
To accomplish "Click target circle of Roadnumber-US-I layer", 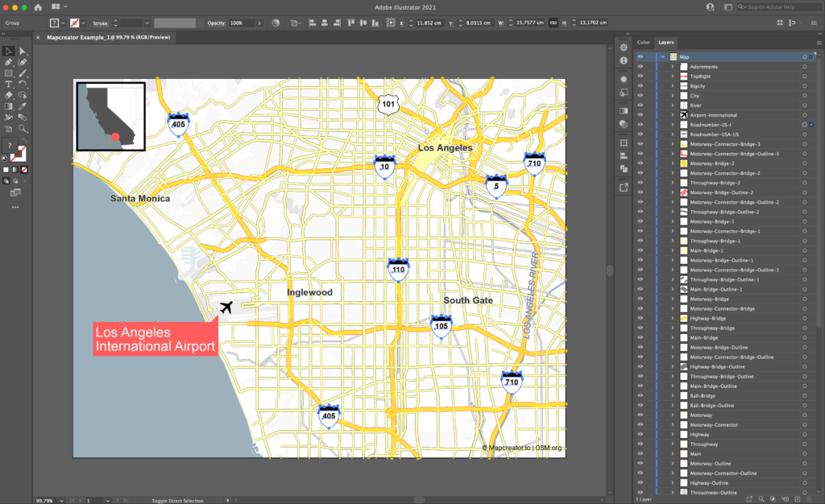I will coord(804,125).
